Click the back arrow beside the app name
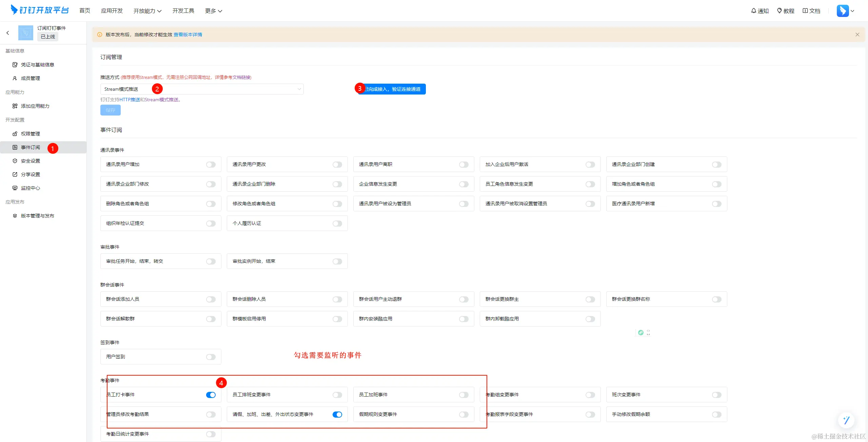This screenshot has width=868, height=442. click(8, 33)
